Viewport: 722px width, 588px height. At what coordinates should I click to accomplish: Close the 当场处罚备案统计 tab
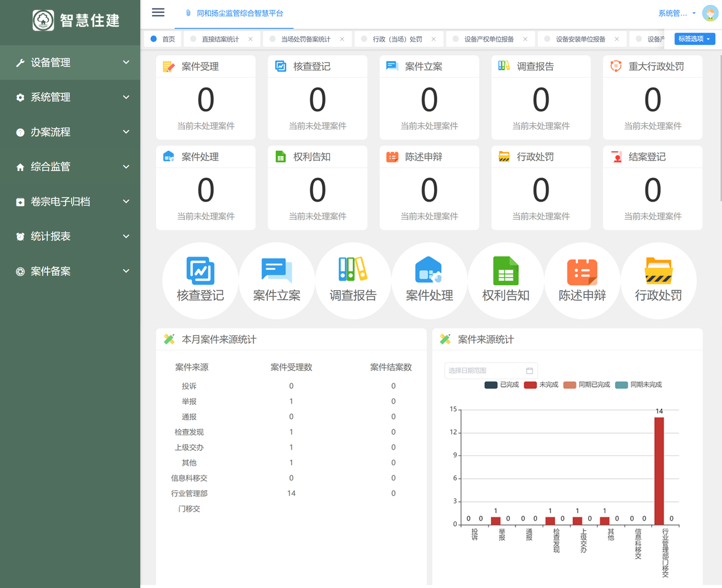point(342,39)
